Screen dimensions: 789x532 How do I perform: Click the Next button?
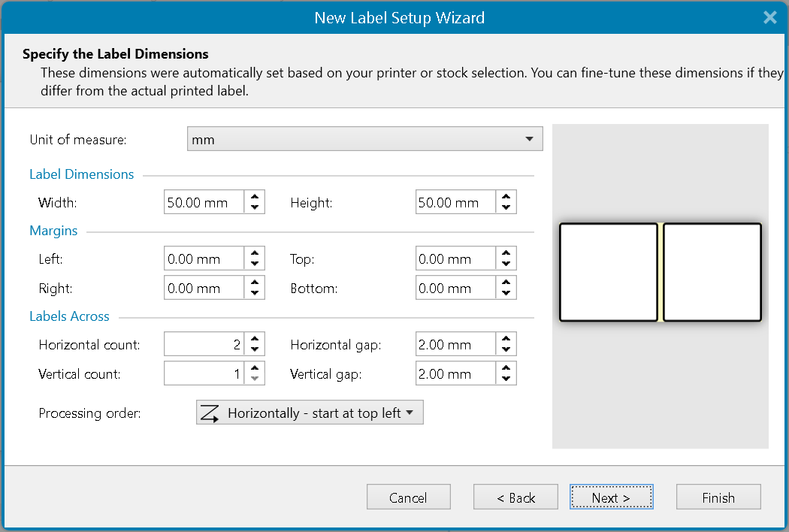(611, 497)
